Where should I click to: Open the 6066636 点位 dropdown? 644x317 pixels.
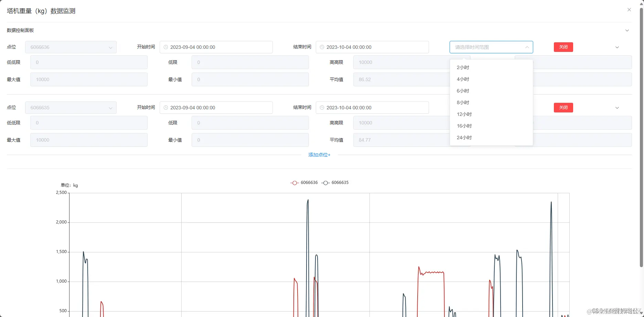coord(71,47)
